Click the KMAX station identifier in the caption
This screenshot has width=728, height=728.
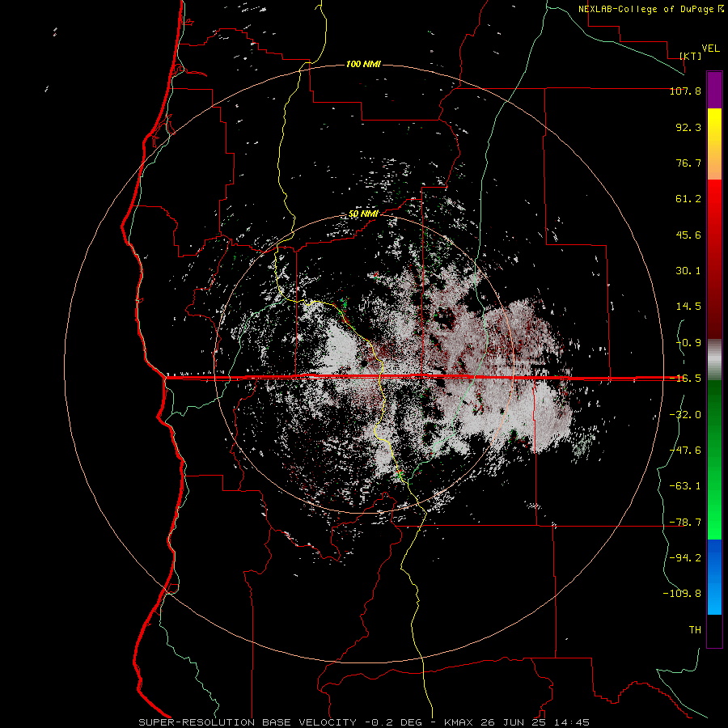(x=457, y=722)
